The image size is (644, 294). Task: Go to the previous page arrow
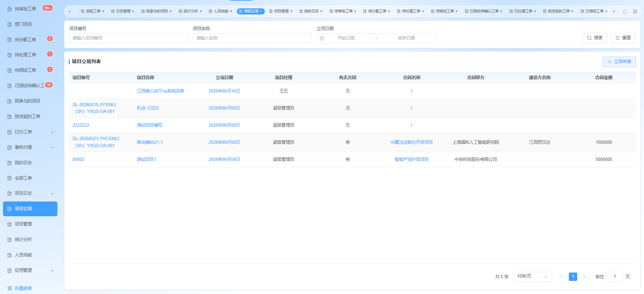[561, 277]
